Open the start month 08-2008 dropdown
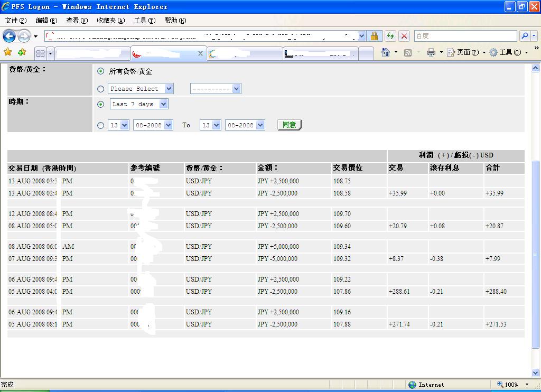 pyautogui.click(x=153, y=125)
